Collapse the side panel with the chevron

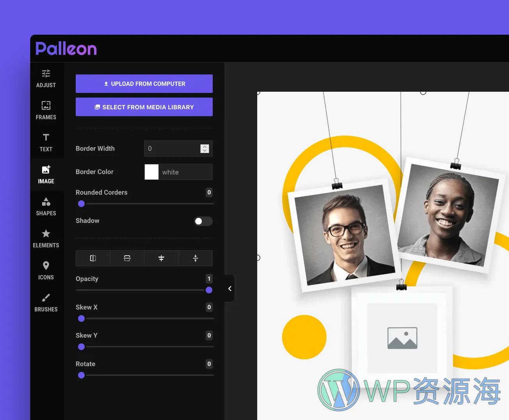click(x=230, y=288)
